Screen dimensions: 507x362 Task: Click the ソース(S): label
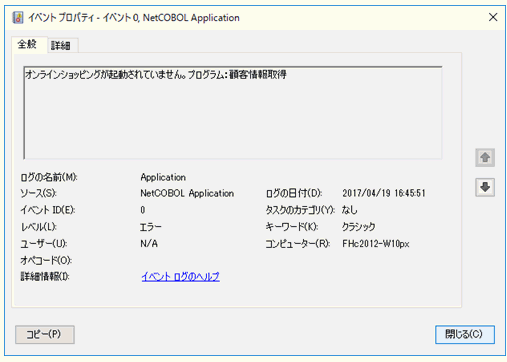[x=39, y=193]
